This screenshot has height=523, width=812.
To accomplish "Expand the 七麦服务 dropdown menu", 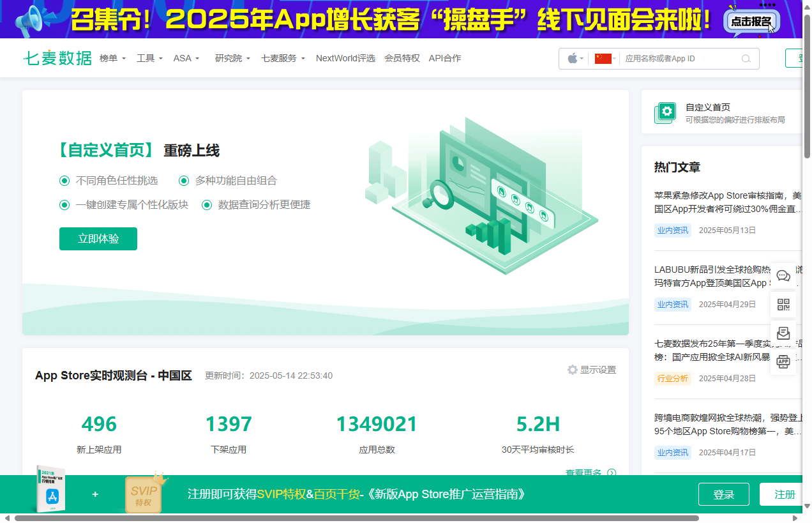I will pos(283,58).
